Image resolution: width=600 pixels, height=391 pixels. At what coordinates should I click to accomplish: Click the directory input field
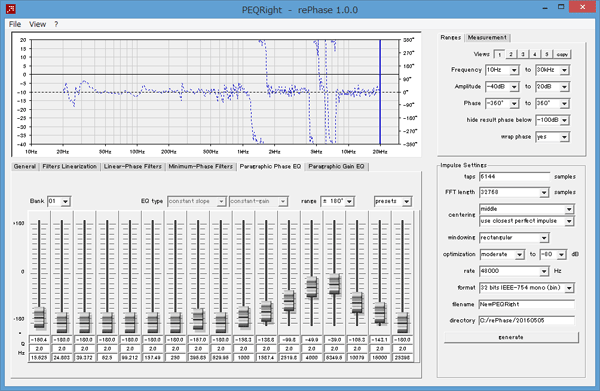(527, 321)
